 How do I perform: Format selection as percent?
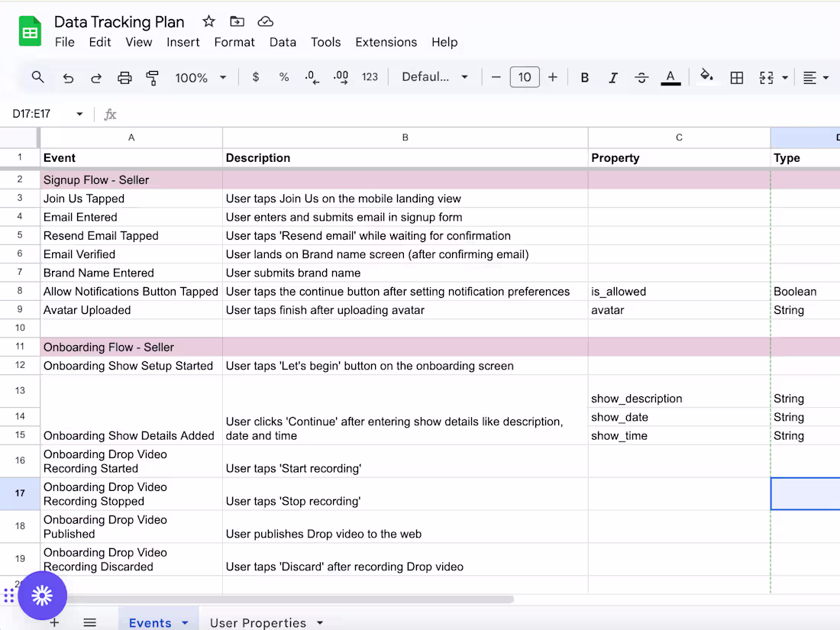283,77
